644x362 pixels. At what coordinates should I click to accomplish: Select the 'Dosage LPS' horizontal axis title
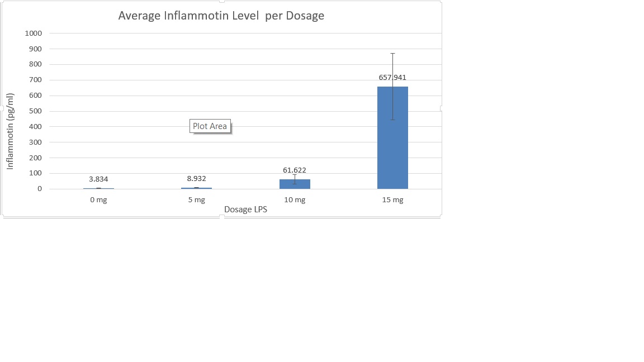(245, 209)
